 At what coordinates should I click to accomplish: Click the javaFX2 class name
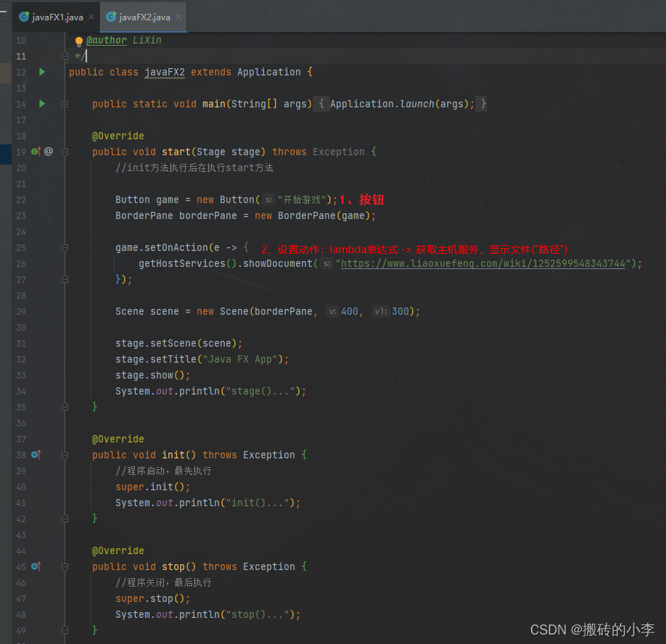click(x=165, y=73)
